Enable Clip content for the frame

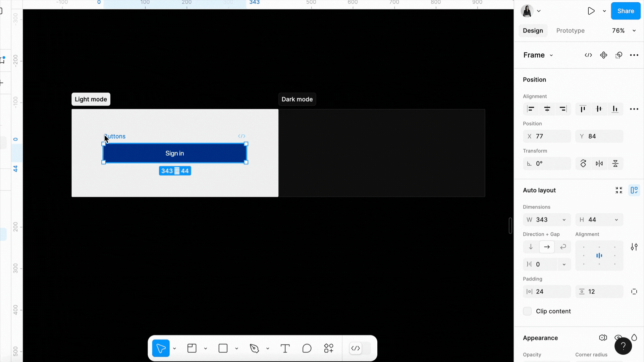pos(527,311)
